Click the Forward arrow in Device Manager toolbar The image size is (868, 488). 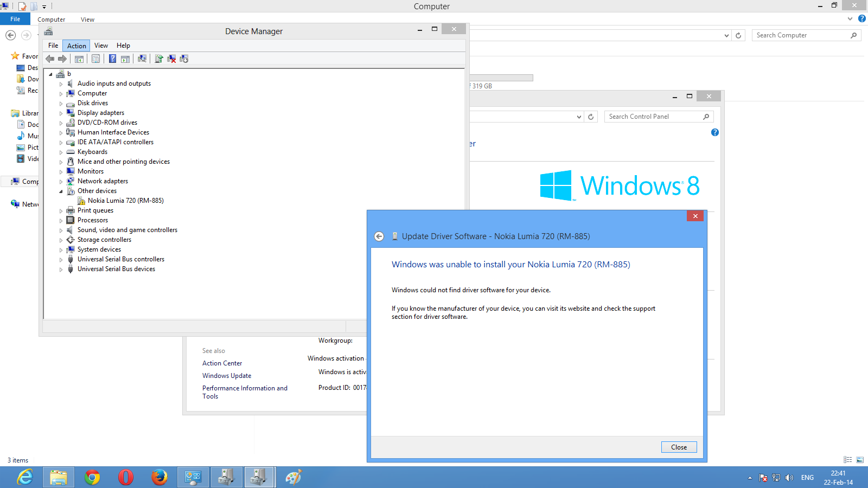click(x=62, y=59)
